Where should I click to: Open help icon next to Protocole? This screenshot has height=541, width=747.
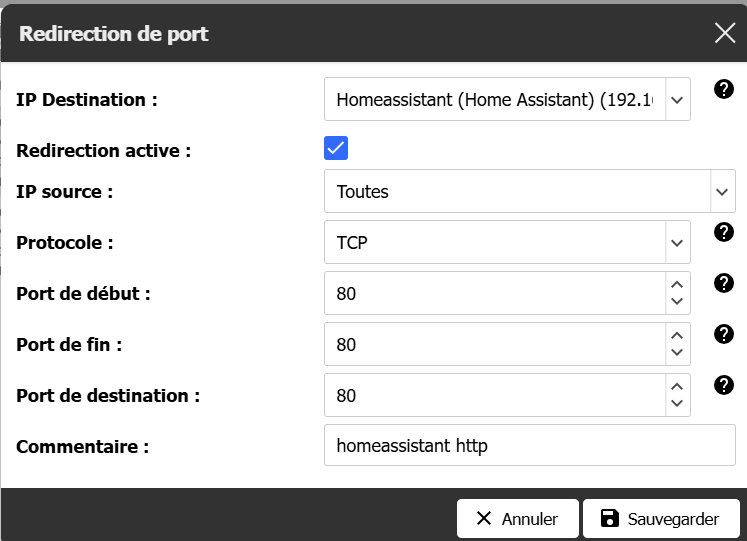click(x=724, y=232)
